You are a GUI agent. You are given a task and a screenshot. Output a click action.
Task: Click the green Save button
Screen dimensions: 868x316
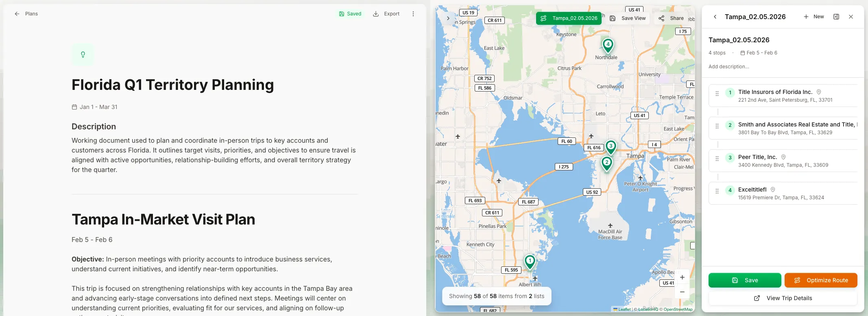(745, 280)
